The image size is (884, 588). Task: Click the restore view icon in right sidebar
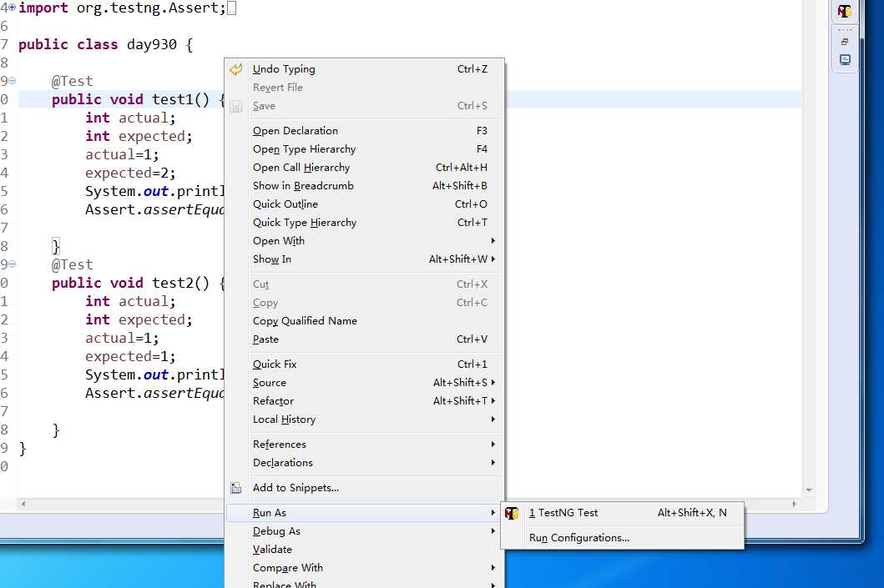(845, 42)
